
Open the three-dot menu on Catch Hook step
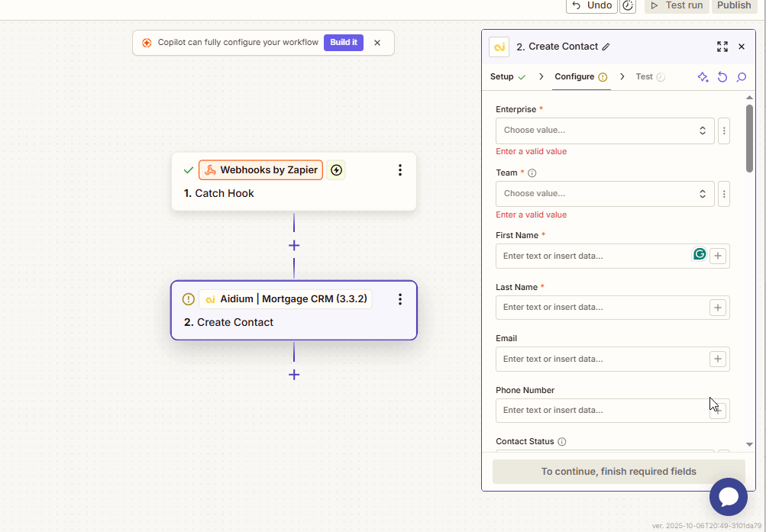[x=399, y=170]
